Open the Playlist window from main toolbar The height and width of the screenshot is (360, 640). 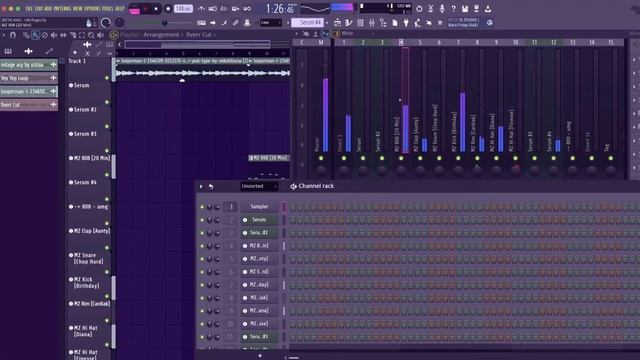click(337, 23)
